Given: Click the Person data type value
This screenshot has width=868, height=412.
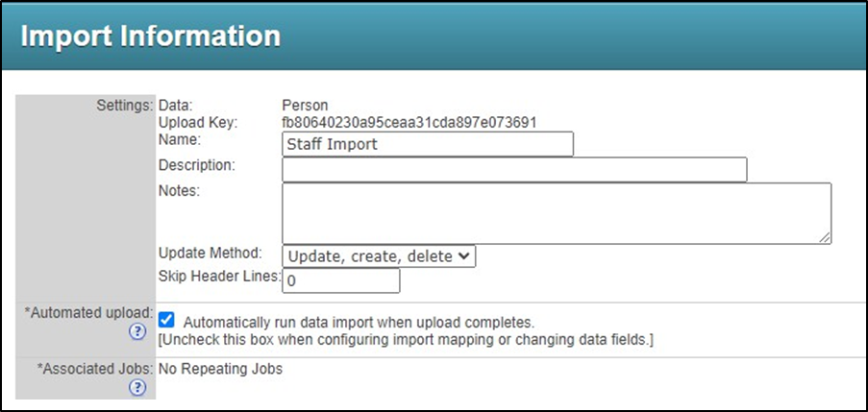Looking at the screenshot, I should point(305,105).
